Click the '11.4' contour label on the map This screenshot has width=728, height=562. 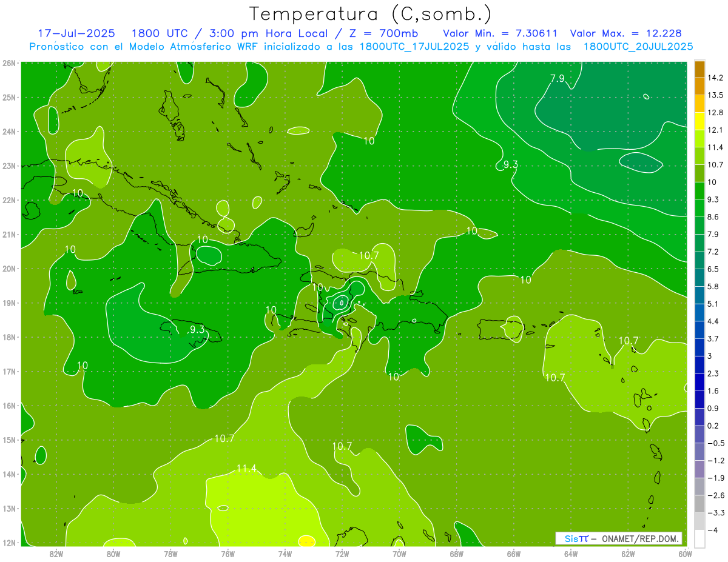(246, 469)
